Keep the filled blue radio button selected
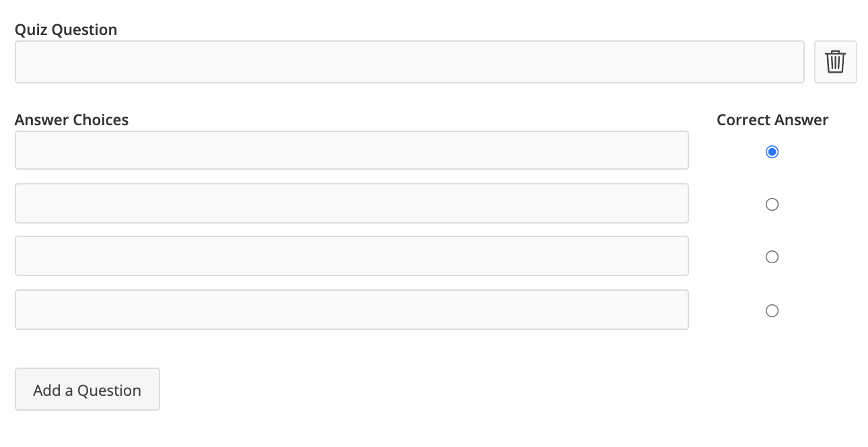The image size is (868, 447). [772, 152]
